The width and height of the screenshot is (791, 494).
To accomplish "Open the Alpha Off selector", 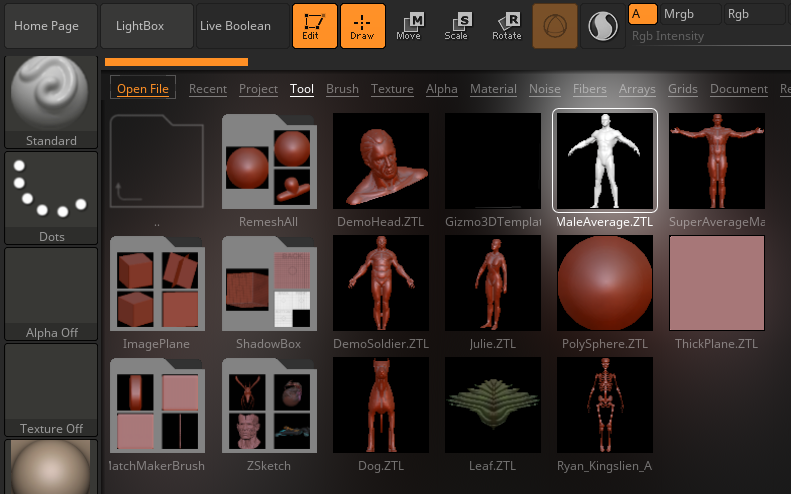I will coord(51,294).
